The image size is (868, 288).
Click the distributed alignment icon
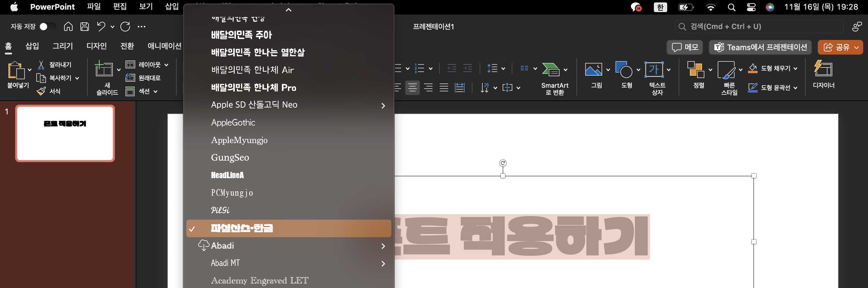460,88
